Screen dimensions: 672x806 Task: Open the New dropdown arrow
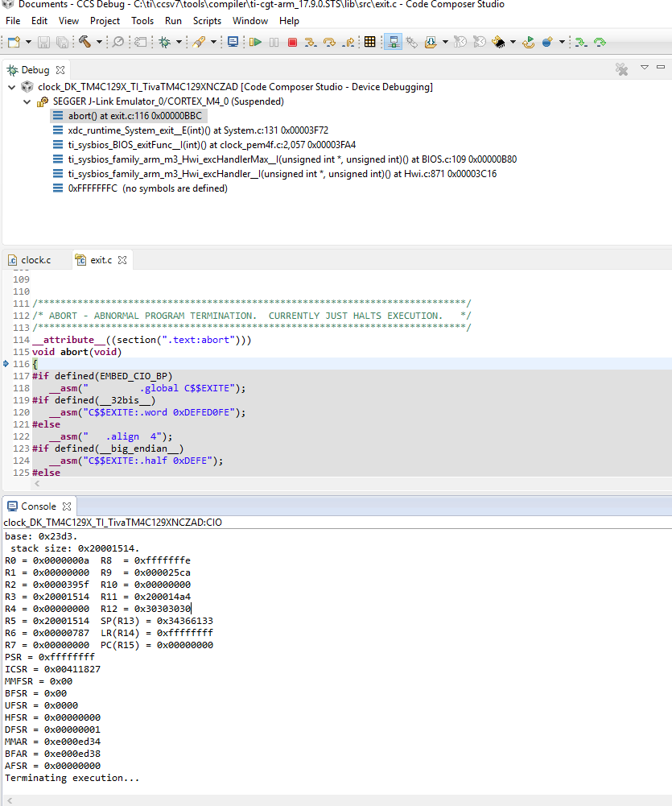point(28,42)
